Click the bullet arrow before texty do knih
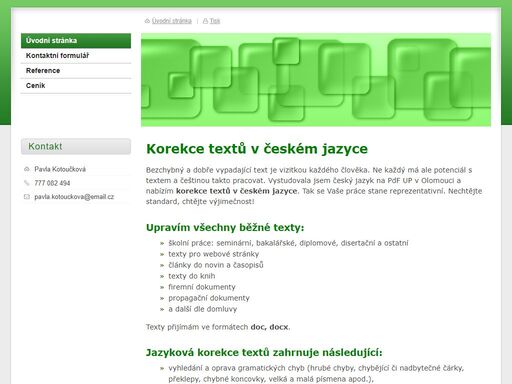 click(x=162, y=277)
